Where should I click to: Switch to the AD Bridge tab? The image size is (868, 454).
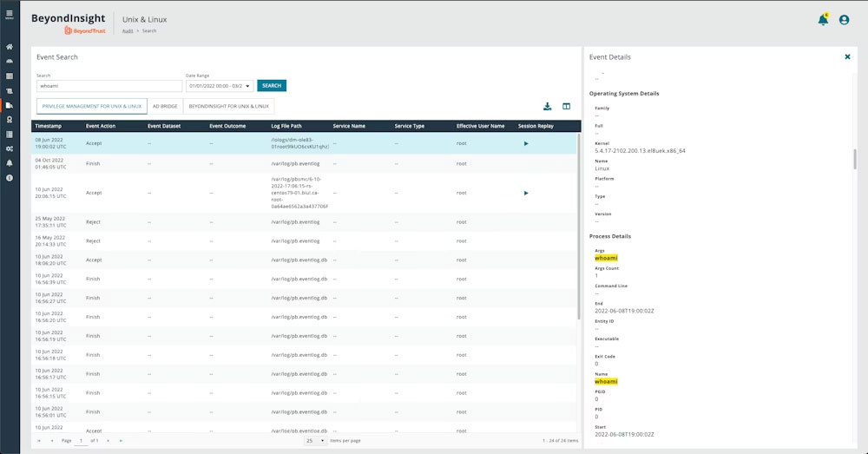tap(164, 106)
